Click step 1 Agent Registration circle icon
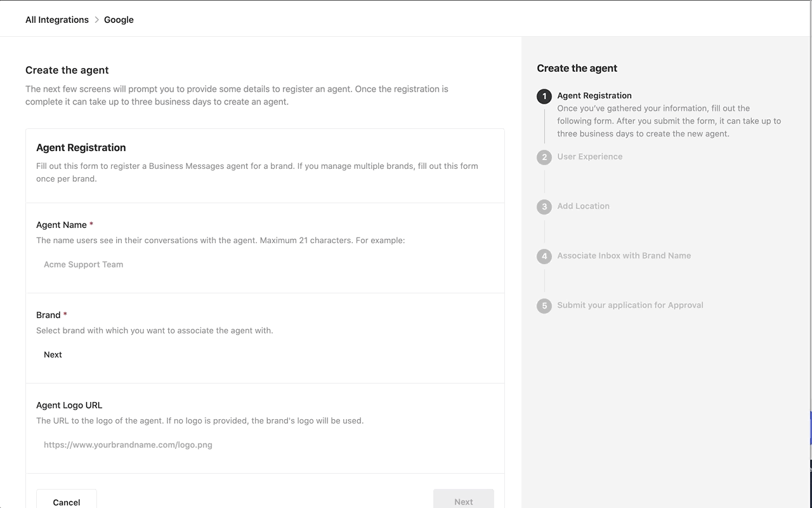This screenshot has height=508, width=812. coord(544,97)
